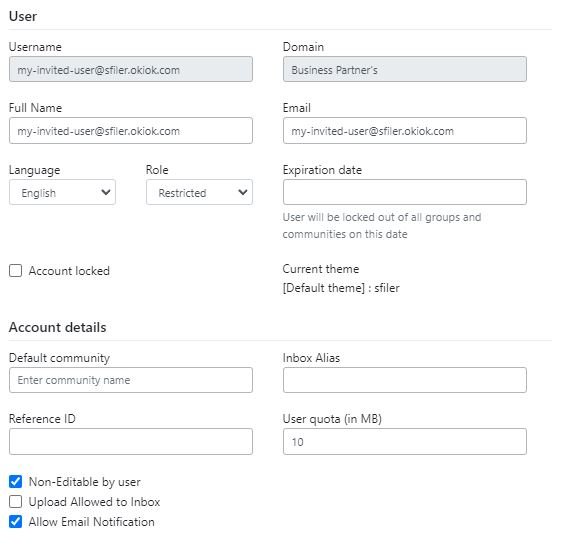Image resolution: width=563 pixels, height=541 pixels.
Task: Click inside the Email text field
Action: [x=405, y=131]
